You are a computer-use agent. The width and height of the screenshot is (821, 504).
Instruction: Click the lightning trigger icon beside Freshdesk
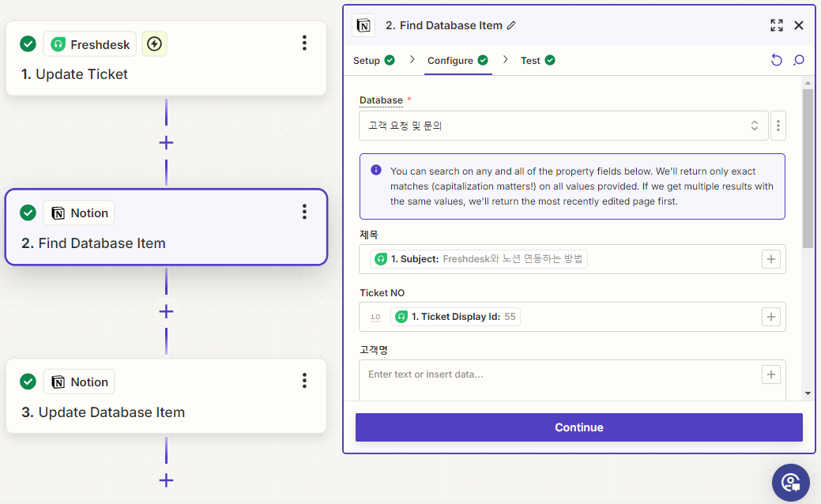pyautogui.click(x=155, y=44)
